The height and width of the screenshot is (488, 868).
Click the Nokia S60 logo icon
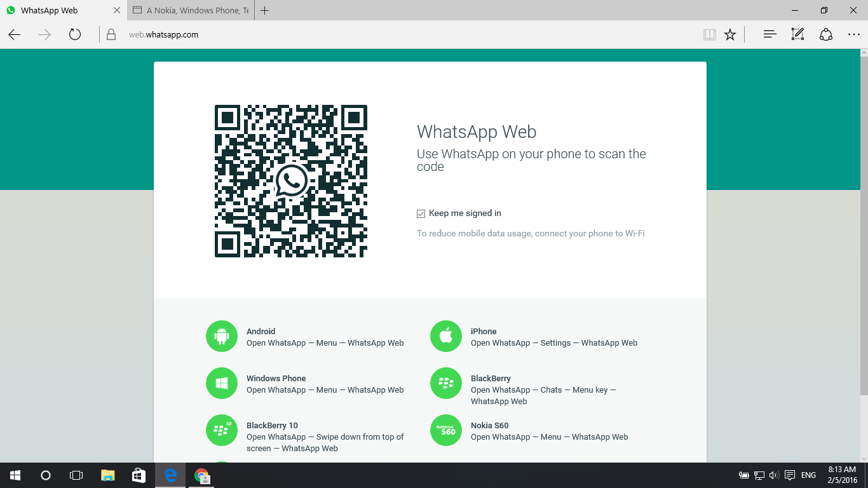tap(446, 430)
